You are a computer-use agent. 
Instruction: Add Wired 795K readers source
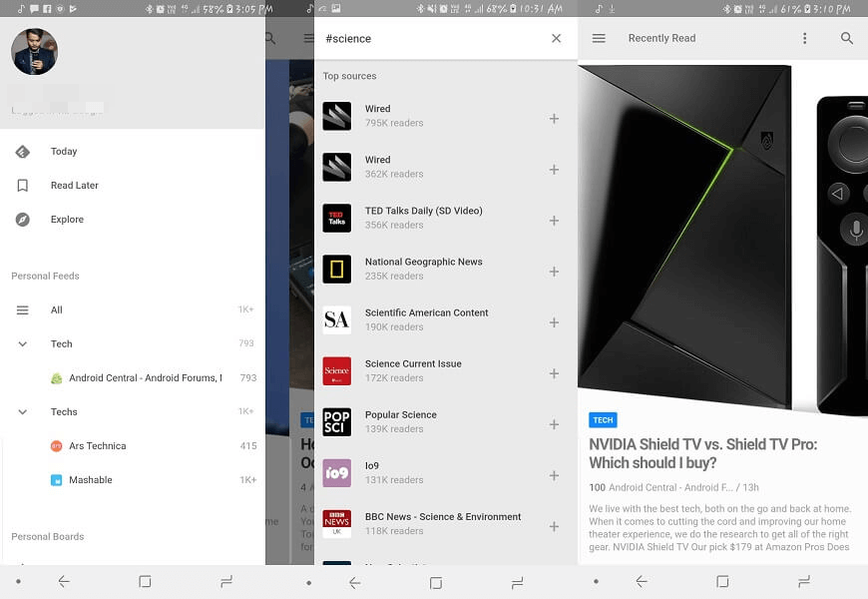(554, 119)
